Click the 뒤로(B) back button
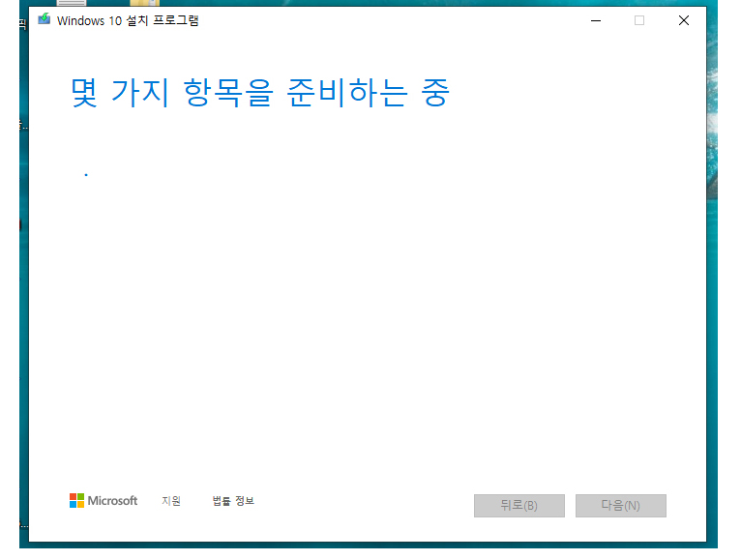The image size is (741, 560). pos(519,506)
